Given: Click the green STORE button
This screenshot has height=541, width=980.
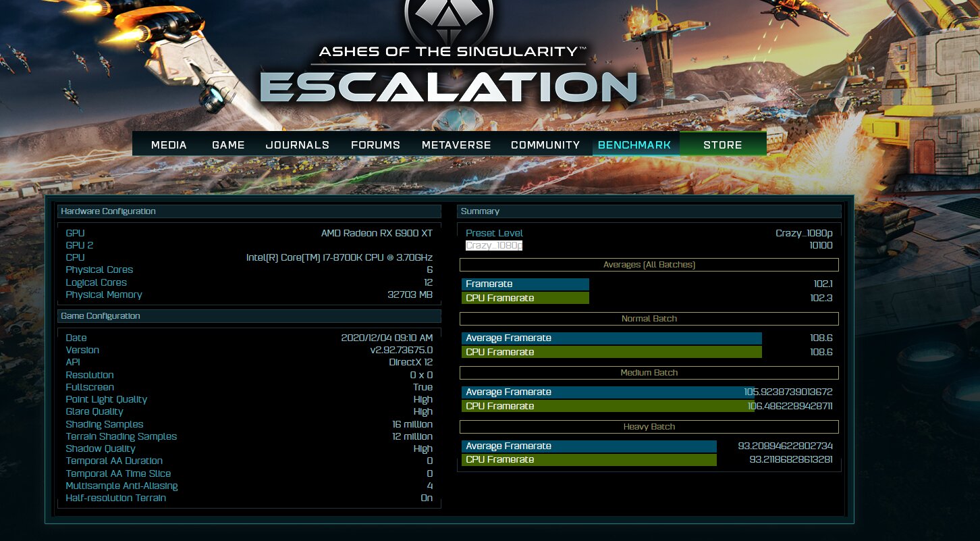Looking at the screenshot, I should click(722, 145).
